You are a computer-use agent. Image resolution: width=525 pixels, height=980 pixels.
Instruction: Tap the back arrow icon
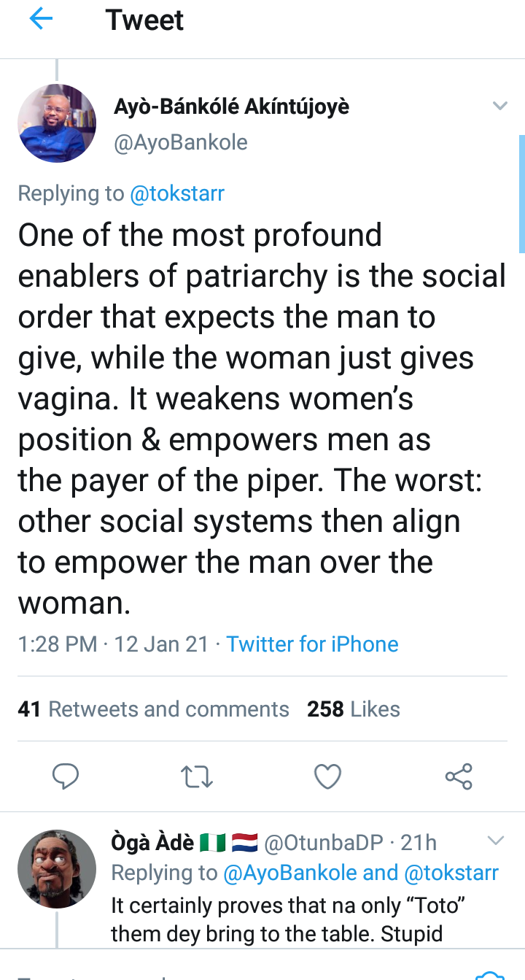(41, 20)
